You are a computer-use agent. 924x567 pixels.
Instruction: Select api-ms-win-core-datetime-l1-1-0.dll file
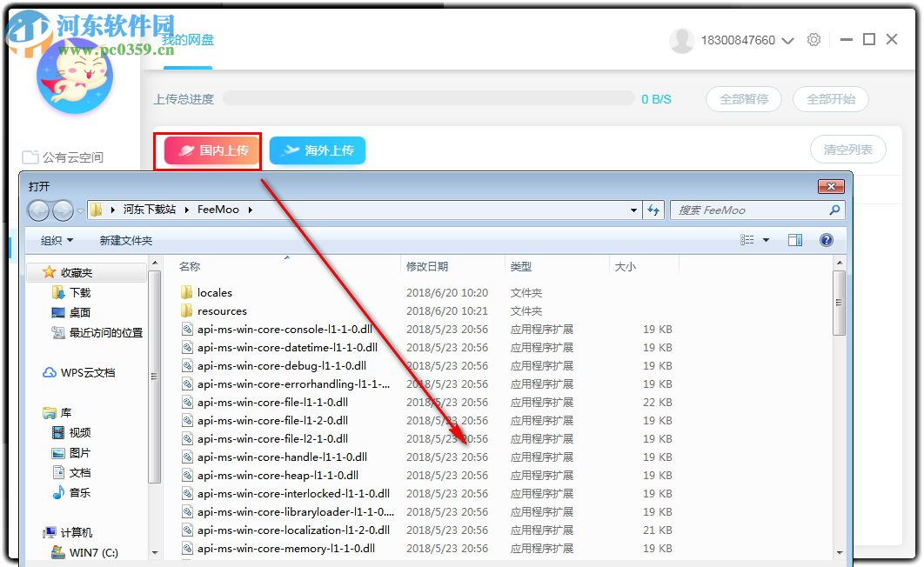coord(280,347)
